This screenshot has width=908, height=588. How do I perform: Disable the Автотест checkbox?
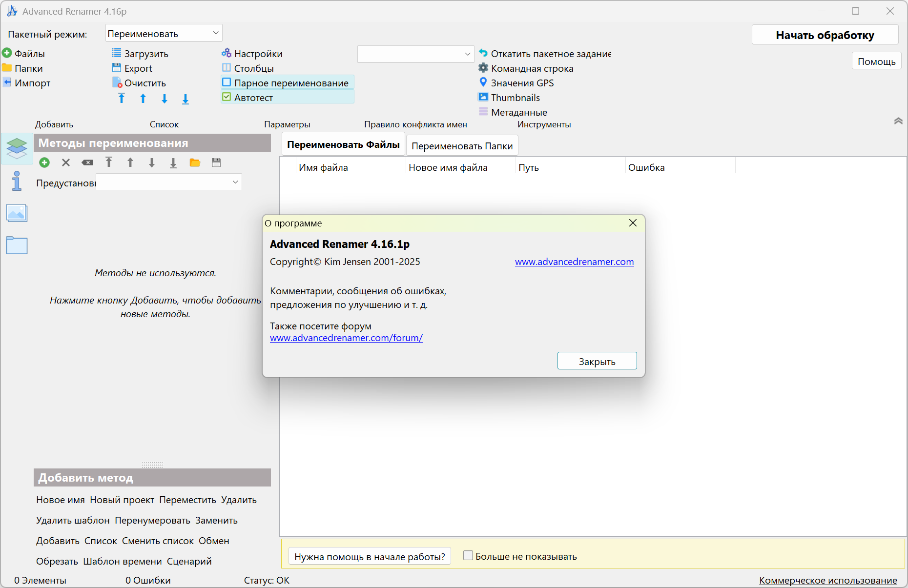pyautogui.click(x=227, y=97)
